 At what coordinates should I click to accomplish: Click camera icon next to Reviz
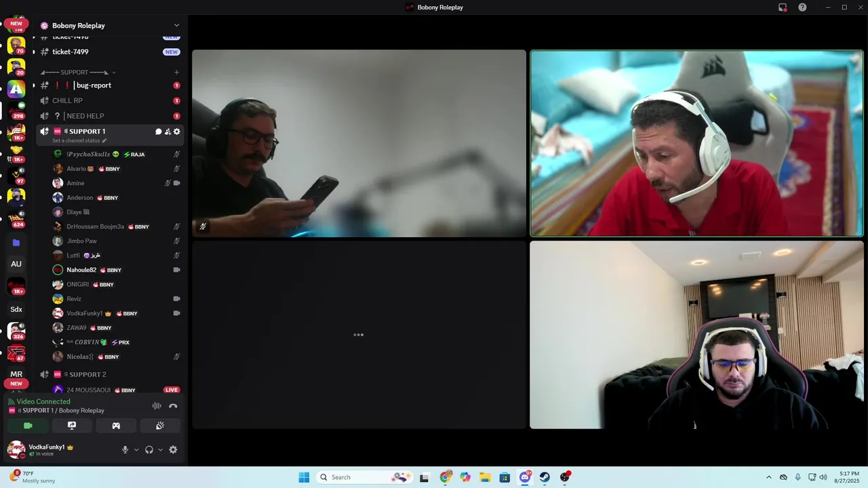176,299
